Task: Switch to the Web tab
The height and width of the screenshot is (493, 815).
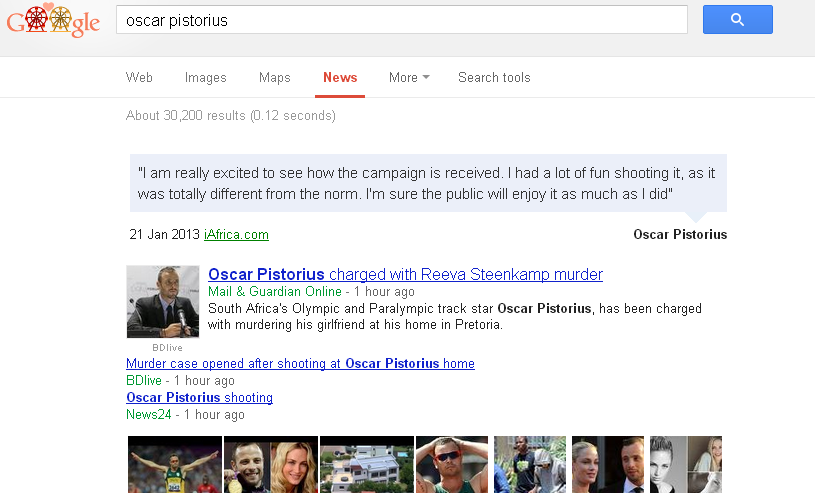Action: pos(139,78)
